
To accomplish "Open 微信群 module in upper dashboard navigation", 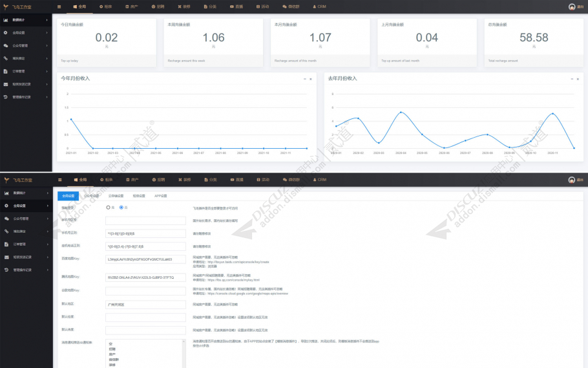I will tap(291, 6).
